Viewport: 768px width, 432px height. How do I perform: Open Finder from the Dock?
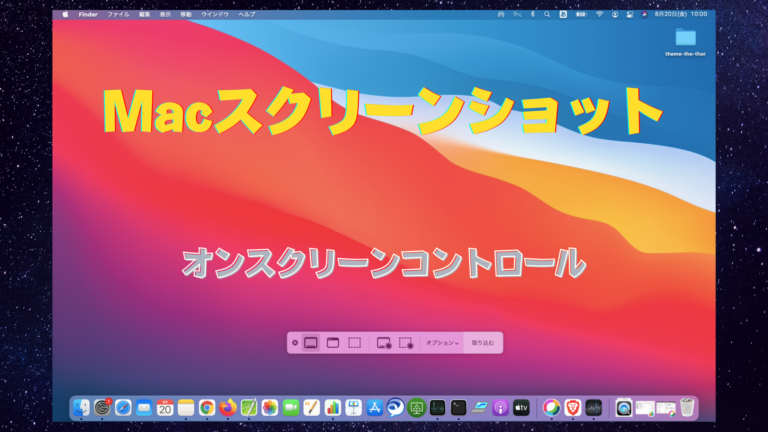pos(81,408)
